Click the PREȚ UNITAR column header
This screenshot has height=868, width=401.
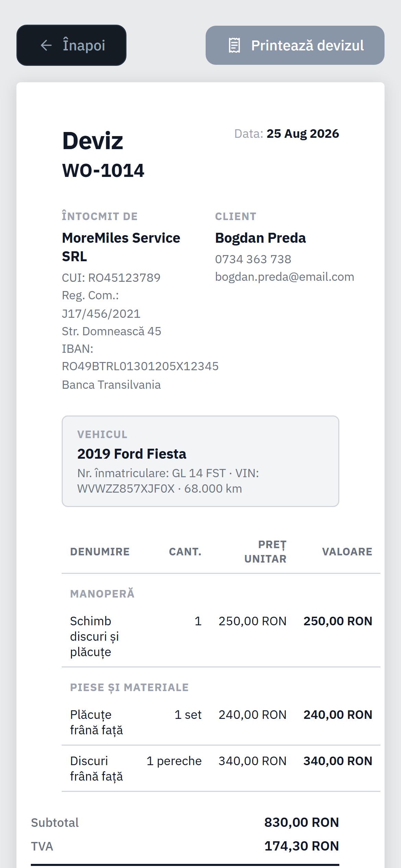(265, 552)
